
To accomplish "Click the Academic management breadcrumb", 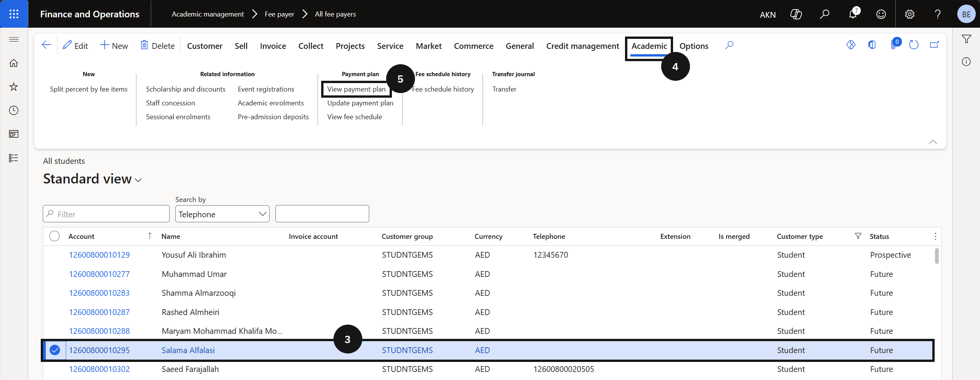I will pyautogui.click(x=208, y=14).
